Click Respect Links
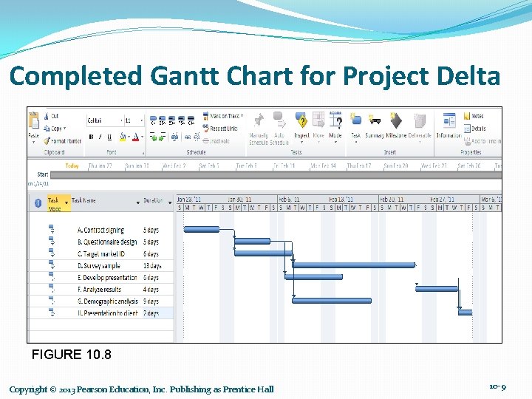This screenshot has width=532, height=399. (220, 129)
